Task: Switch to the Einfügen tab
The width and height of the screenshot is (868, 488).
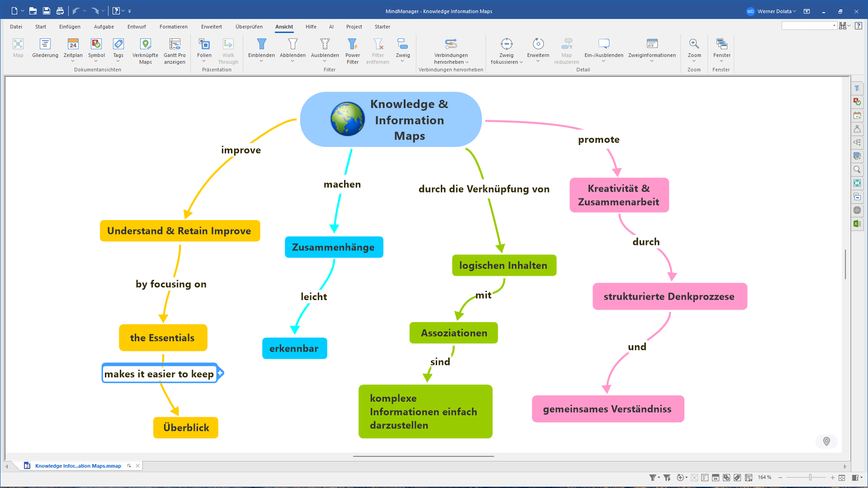Action: click(x=70, y=27)
